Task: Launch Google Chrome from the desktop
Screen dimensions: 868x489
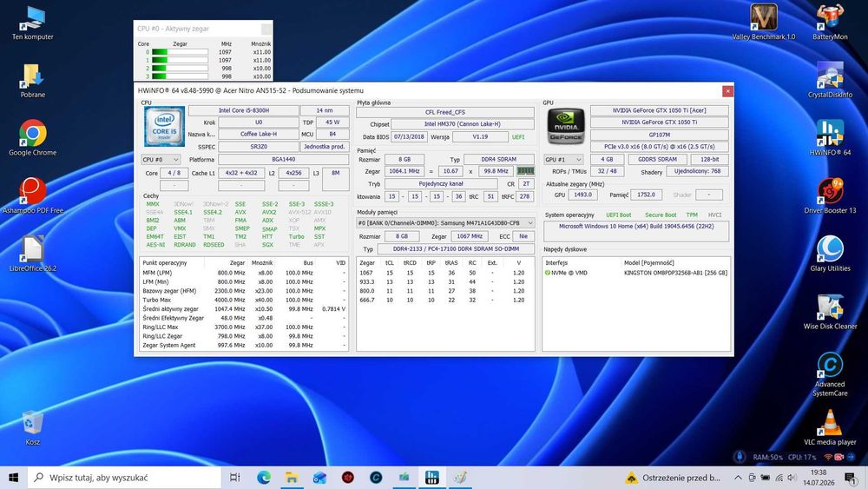Action: click(x=33, y=138)
